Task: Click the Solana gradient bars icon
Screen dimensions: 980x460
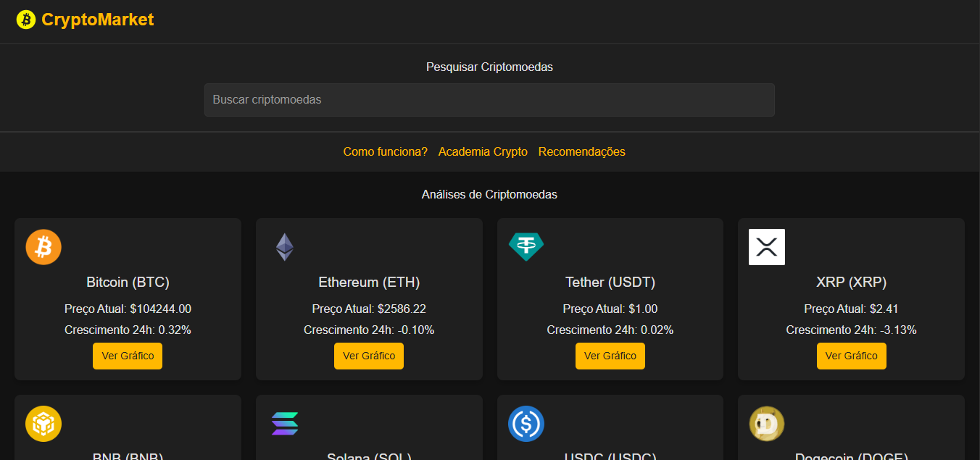Action: pyautogui.click(x=284, y=424)
